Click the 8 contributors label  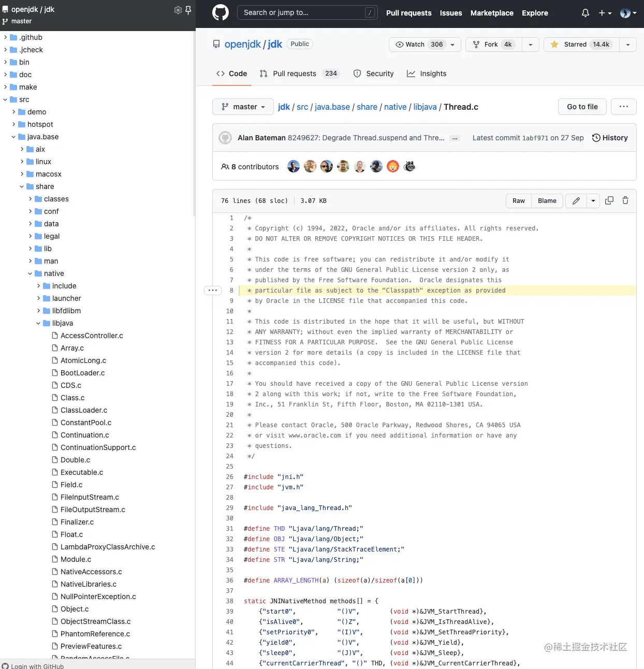[x=250, y=167]
